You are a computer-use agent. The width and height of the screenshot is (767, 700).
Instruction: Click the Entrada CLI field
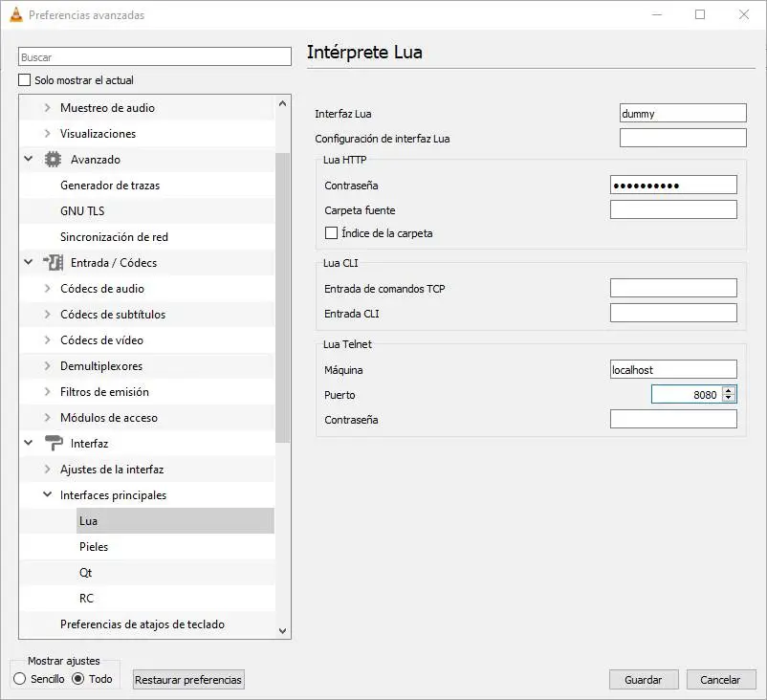coord(673,313)
